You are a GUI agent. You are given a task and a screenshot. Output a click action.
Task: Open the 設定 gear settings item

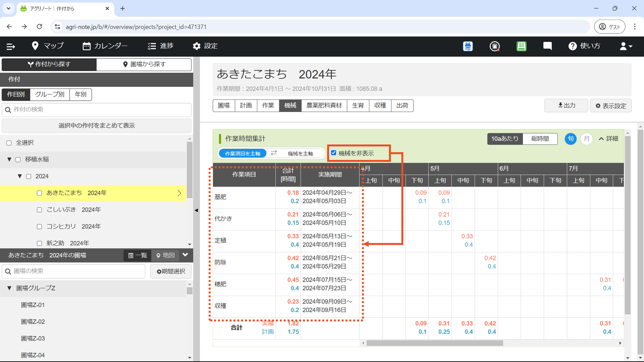point(205,46)
